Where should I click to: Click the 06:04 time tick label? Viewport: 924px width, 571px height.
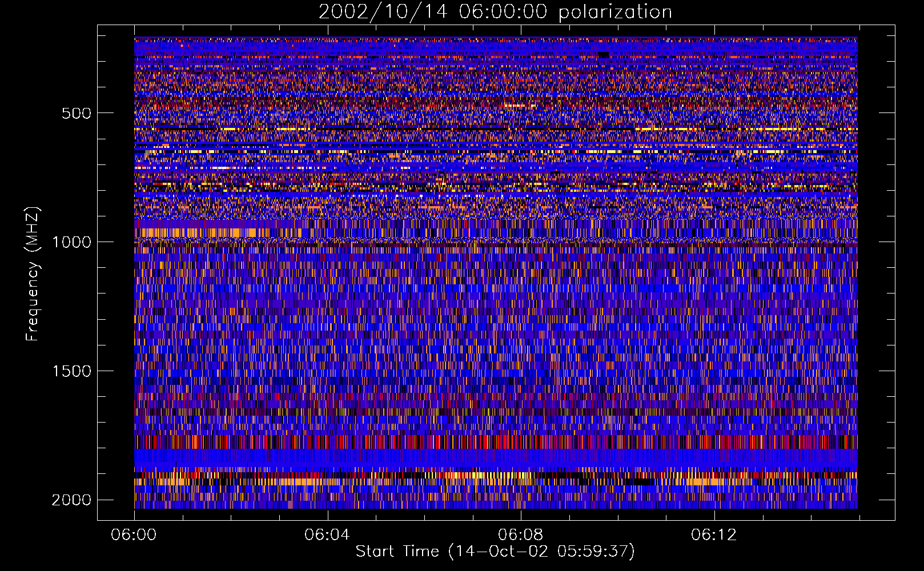click(327, 535)
